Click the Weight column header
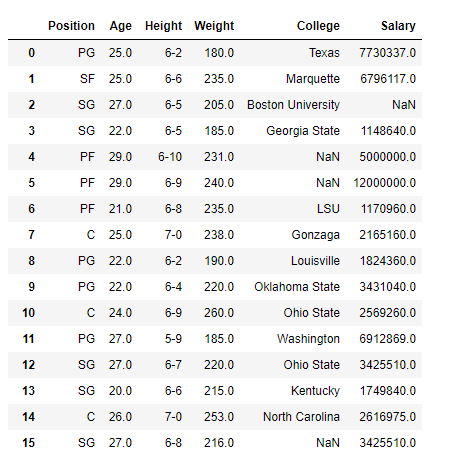Viewport: 470px width, 456px height. click(214, 26)
